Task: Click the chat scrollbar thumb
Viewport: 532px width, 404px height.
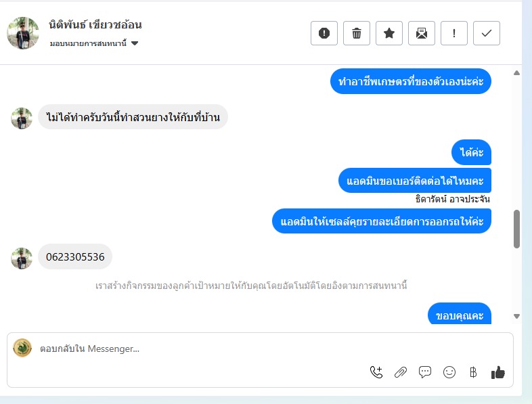Action: (x=516, y=229)
